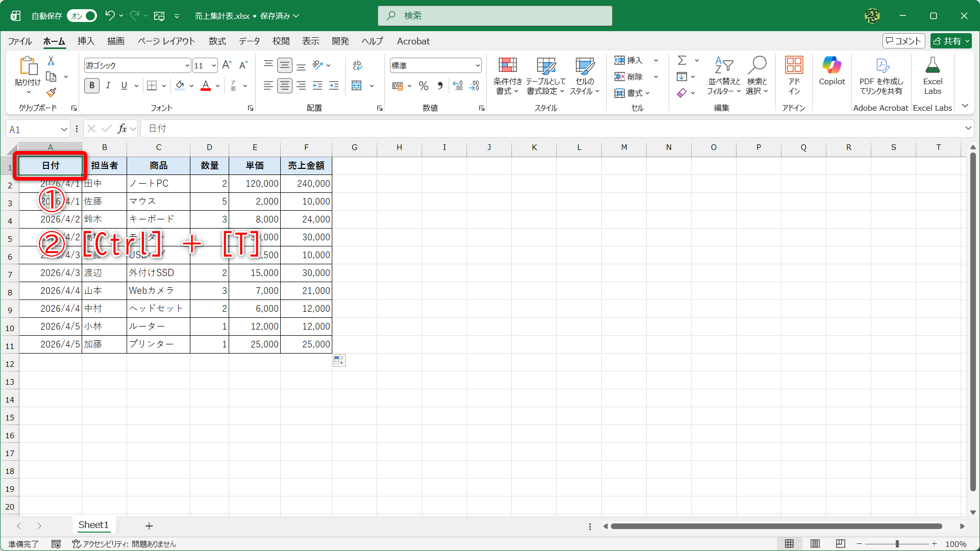Click the AutoSum sigma icon
Viewport: 980px width, 551px height.
click(682, 61)
